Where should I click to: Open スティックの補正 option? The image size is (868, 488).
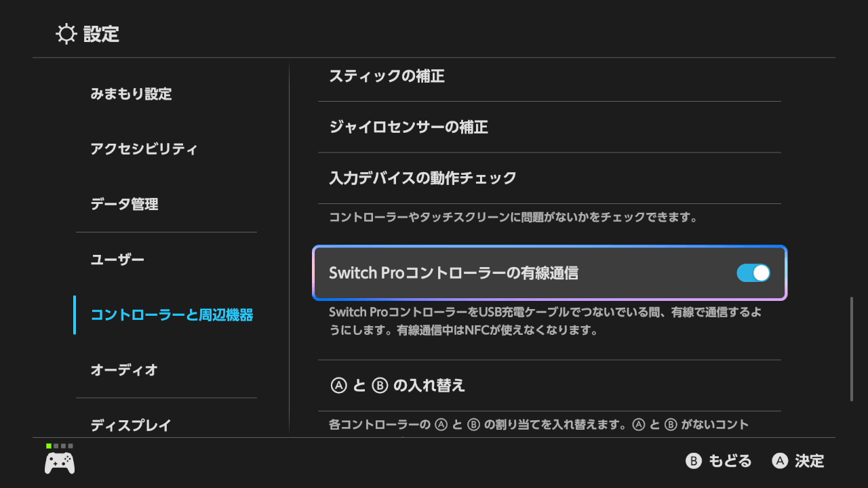point(549,77)
